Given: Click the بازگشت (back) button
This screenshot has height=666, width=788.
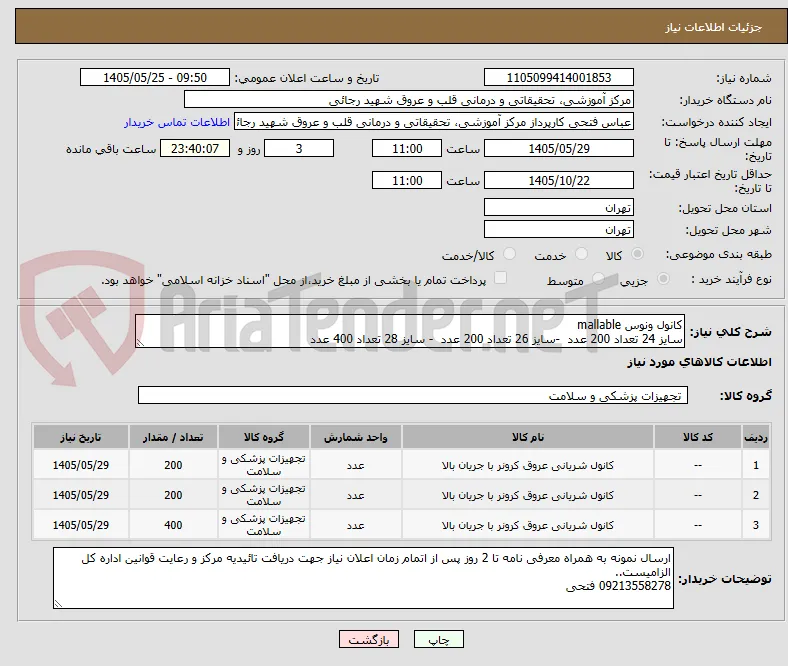Looking at the screenshot, I should (368, 639).
